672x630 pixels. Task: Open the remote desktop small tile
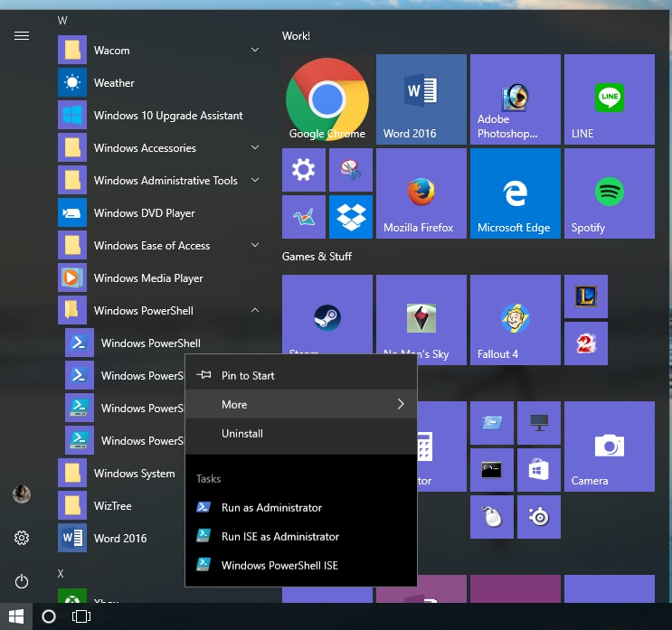(x=492, y=423)
